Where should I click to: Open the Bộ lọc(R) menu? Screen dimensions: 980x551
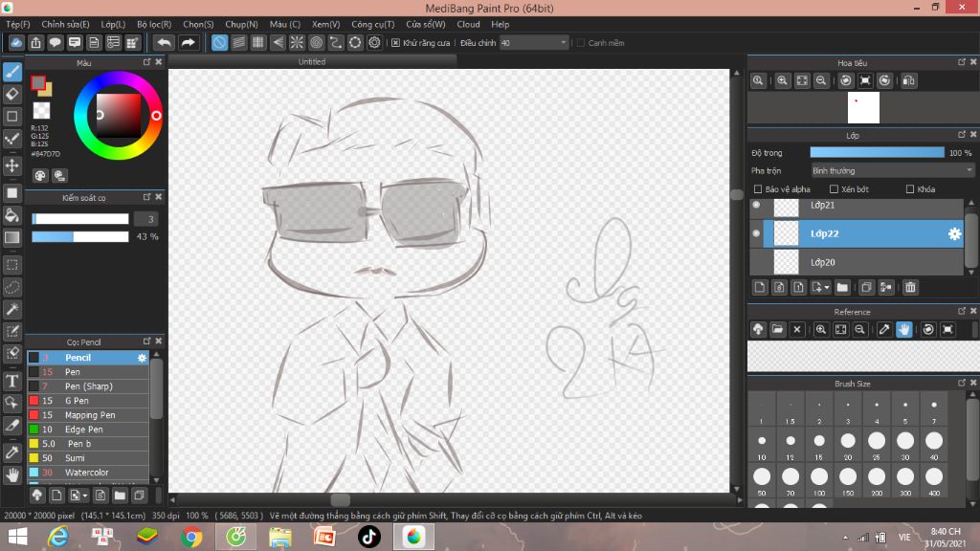(154, 24)
